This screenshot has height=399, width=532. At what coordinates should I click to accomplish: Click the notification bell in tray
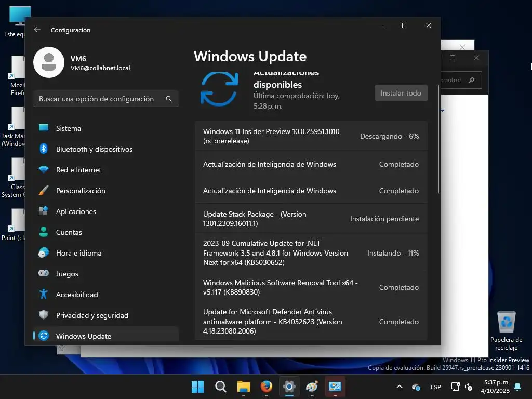pyautogui.click(x=518, y=387)
